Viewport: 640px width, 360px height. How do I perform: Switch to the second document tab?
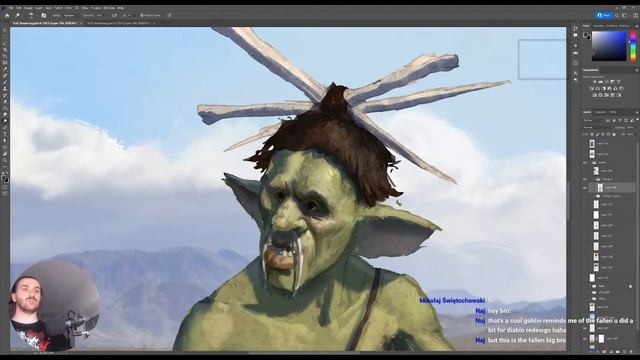[119, 23]
